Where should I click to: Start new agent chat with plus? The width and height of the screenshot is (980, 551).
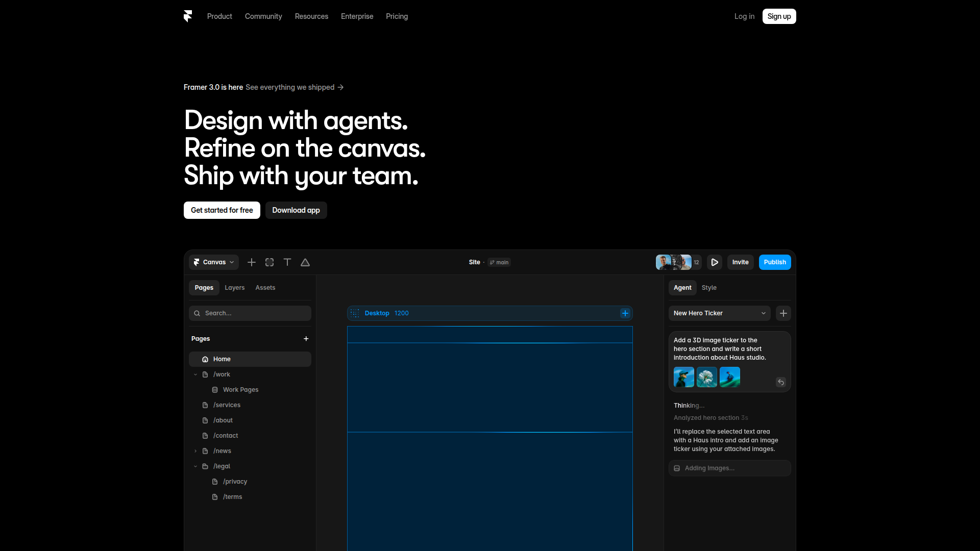(x=783, y=313)
